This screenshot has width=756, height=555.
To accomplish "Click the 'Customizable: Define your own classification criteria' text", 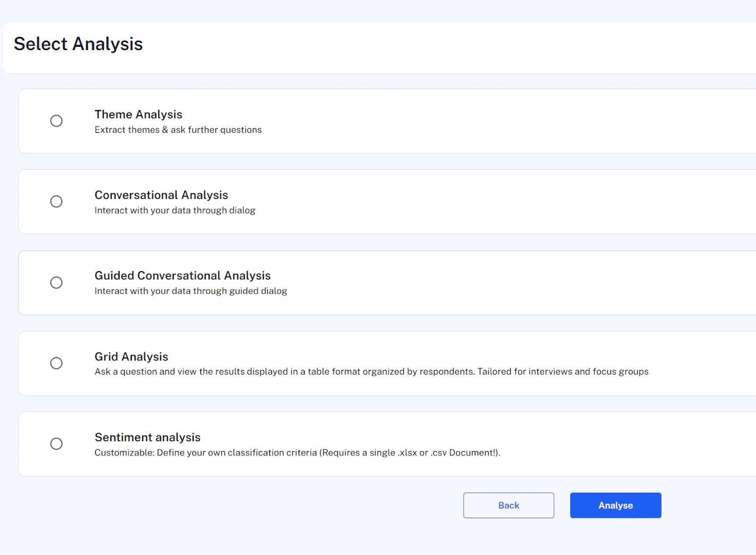I will coord(297,453).
